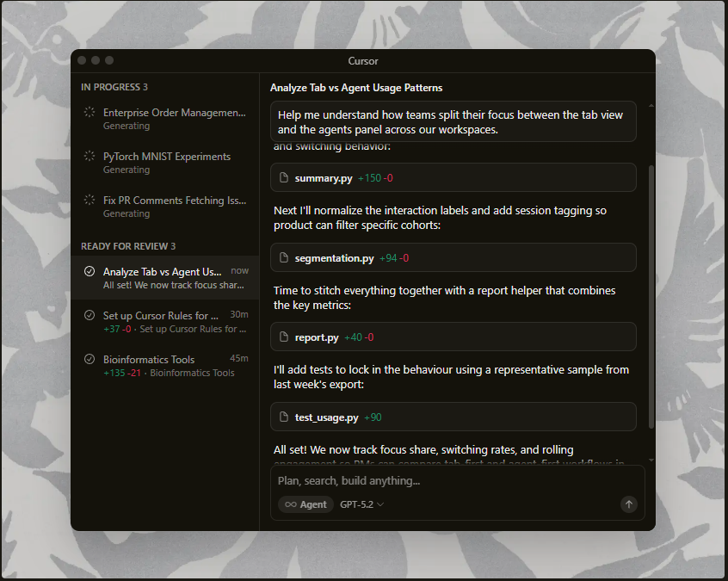Click the file icon next to report.py
Screen dimensions: 728x581
click(x=284, y=337)
